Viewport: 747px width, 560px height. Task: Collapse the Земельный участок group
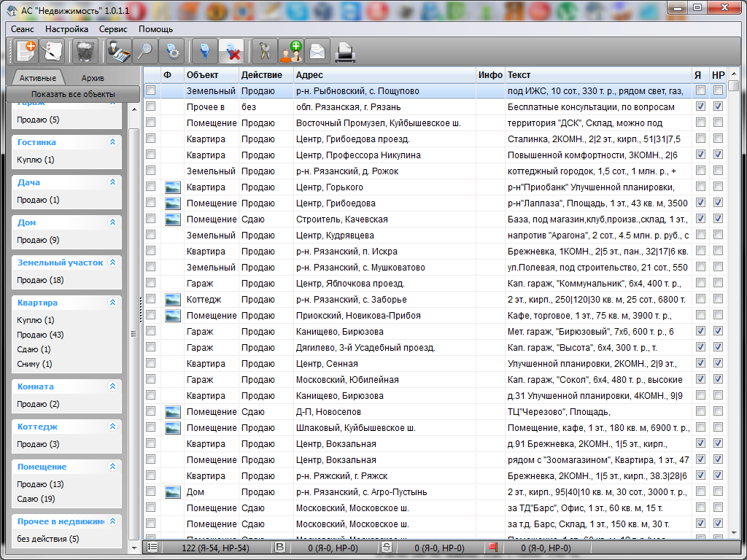tap(112, 262)
